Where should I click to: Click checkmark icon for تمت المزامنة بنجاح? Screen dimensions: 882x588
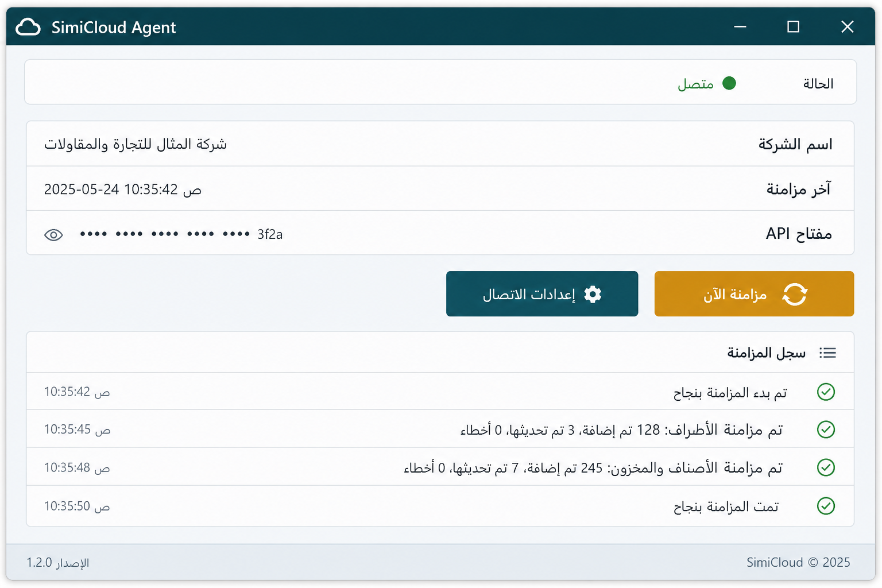coord(826,506)
